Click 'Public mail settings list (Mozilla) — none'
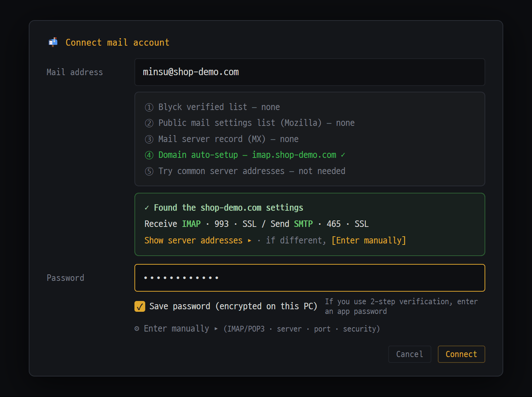Image resolution: width=532 pixels, height=397 pixels. click(x=250, y=123)
